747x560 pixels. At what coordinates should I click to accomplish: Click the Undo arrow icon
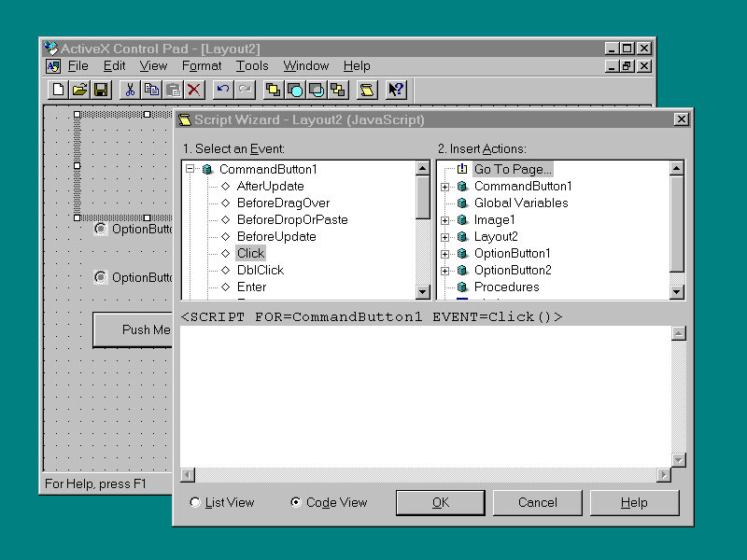click(x=222, y=90)
